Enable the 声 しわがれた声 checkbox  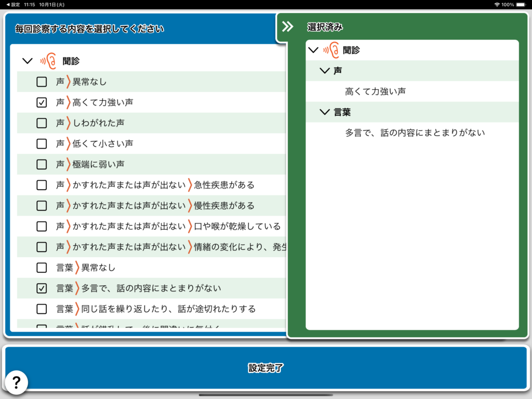coord(42,123)
